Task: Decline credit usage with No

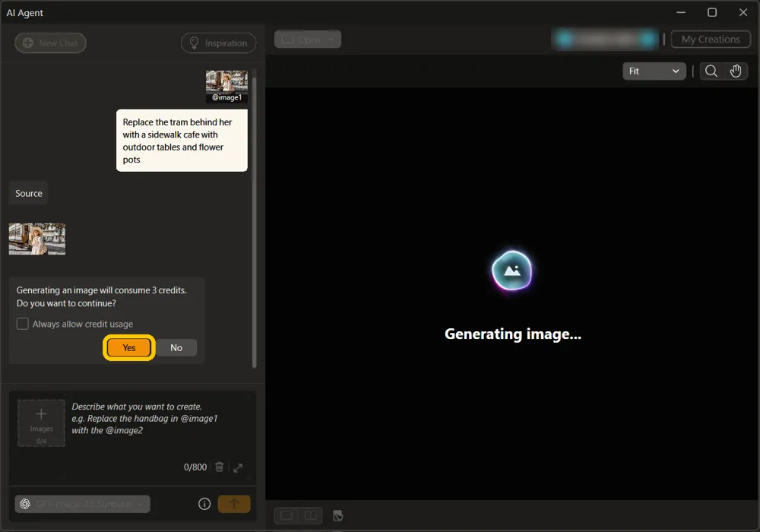Action: (x=176, y=347)
